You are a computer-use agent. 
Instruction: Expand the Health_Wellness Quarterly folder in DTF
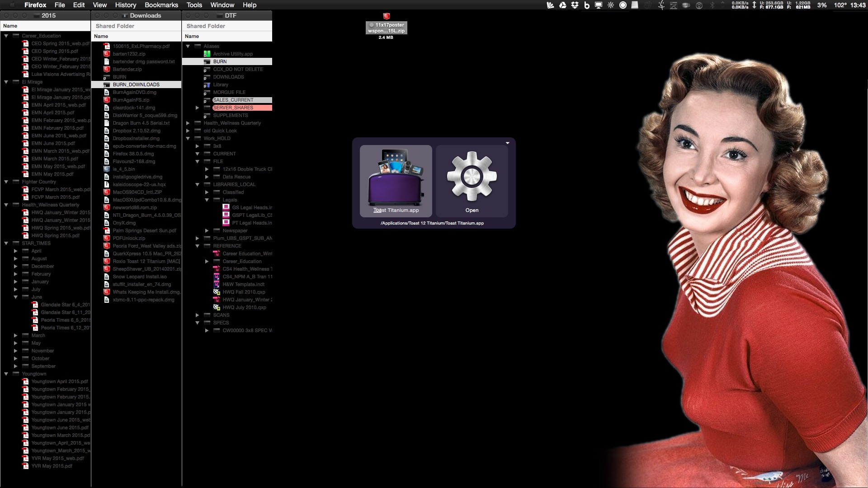[x=188, y=123]
